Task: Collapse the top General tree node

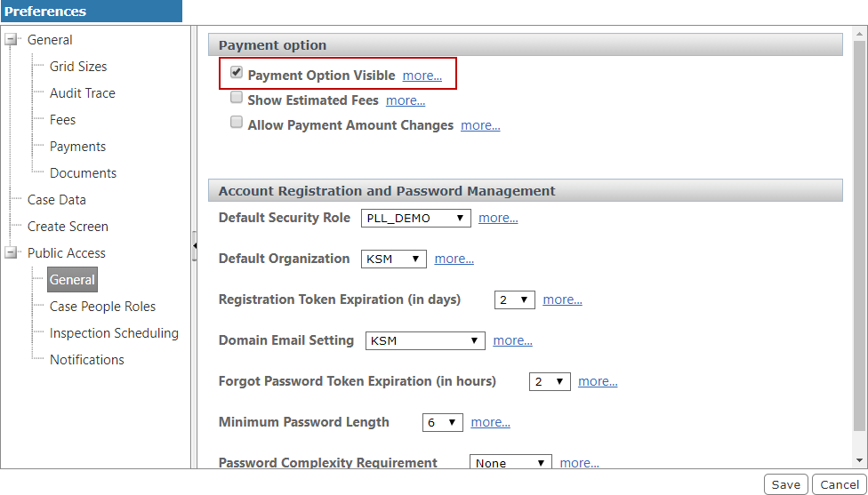Action: coord(11,40)
